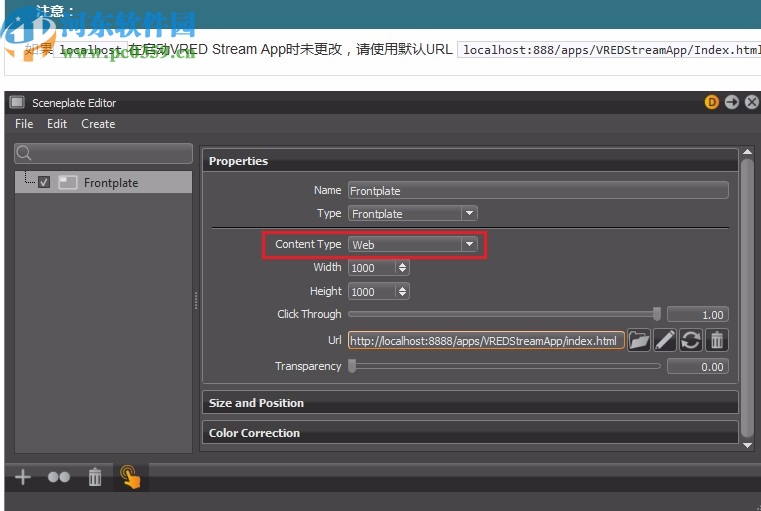
Task: Click the Click Through value 1.00
Action: coord(697,315)
